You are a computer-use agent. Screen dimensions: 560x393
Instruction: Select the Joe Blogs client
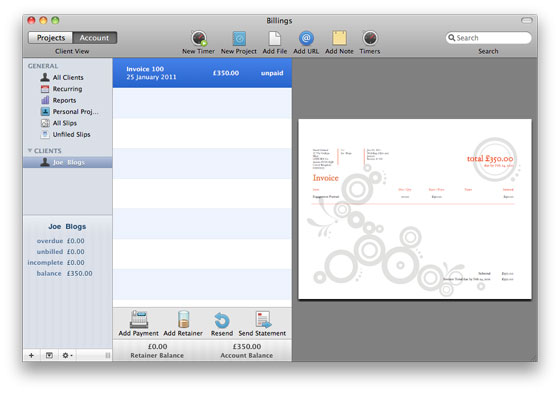click(68, 162)
